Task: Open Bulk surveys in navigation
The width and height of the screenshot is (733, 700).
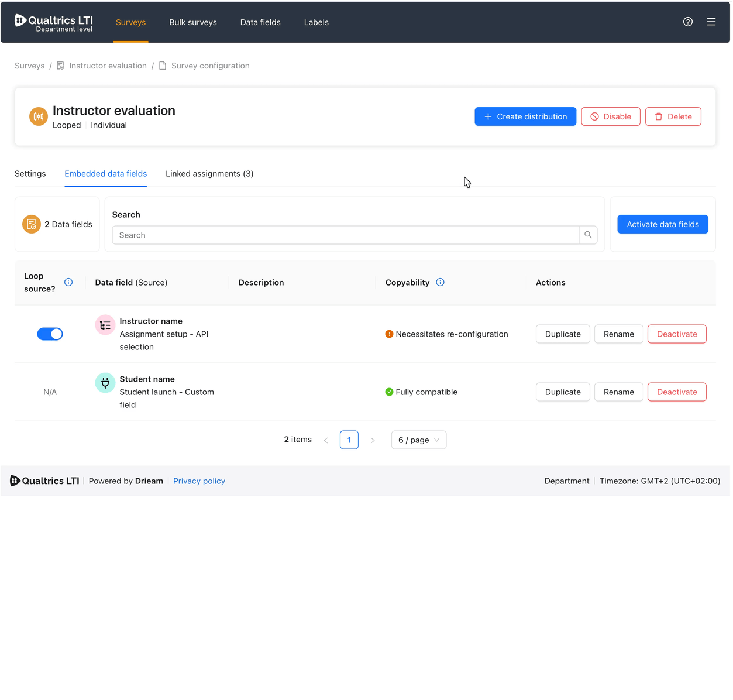Action: point(193,22)
